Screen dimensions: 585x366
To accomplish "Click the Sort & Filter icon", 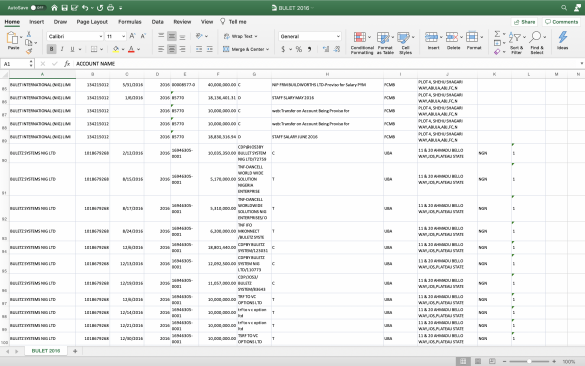I will [515, 37].
